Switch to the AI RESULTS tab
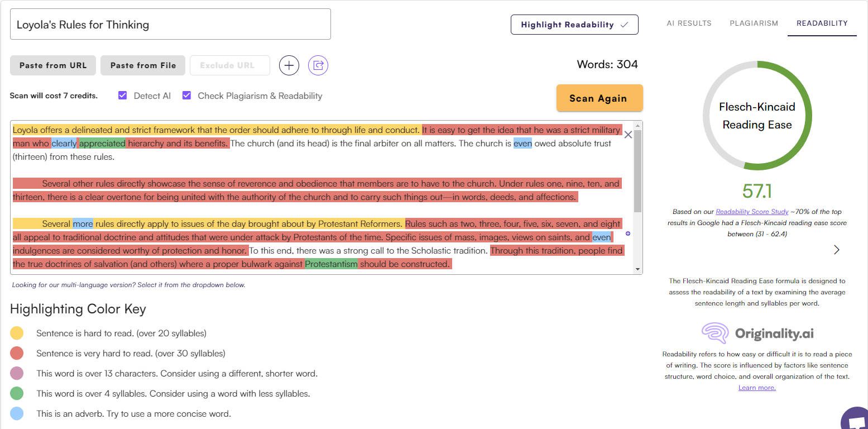Screen dimensions: 868x429 tap(688, 23)
